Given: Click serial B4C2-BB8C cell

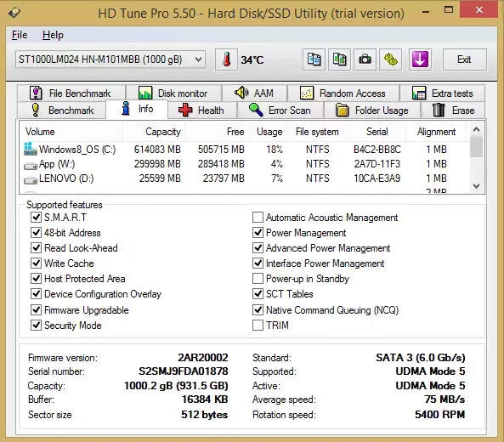Looking at the screenshot, I should [377, 149].
